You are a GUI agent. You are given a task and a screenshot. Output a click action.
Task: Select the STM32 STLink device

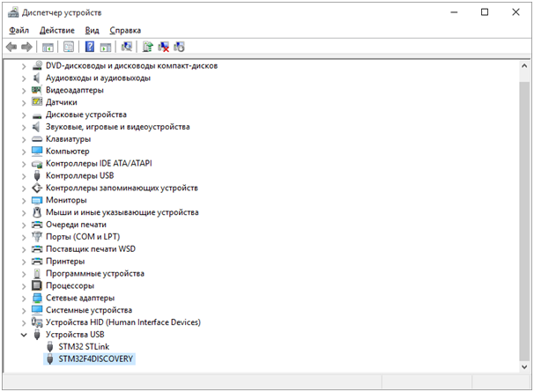tap(84, 347)
